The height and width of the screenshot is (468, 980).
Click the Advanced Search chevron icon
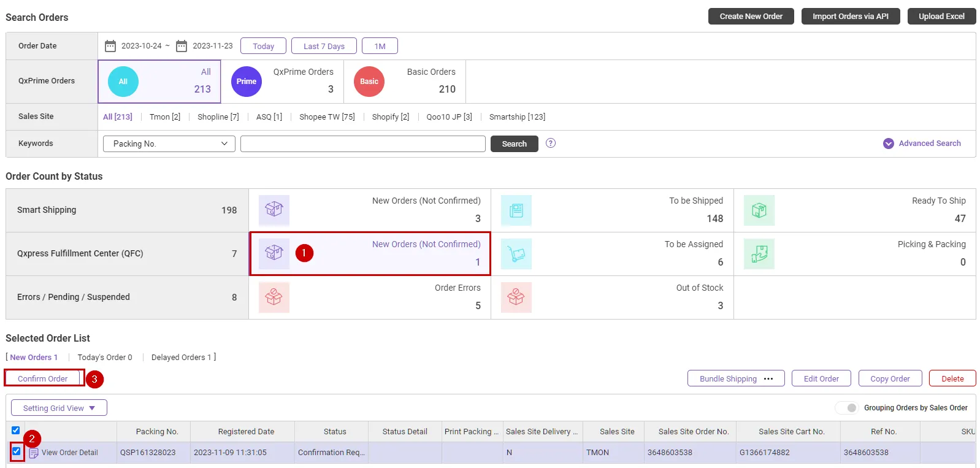coord(889,144)
